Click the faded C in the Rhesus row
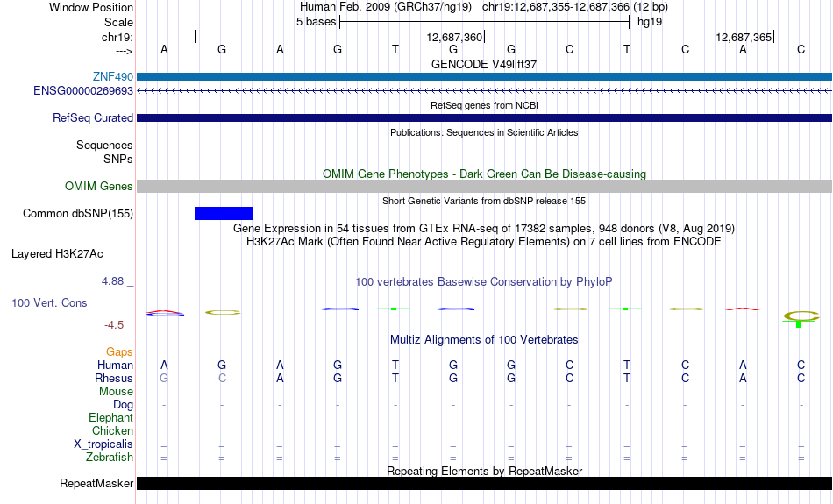Screen dimensions: 833x504 pyautogui.click(x=222, y=378)
